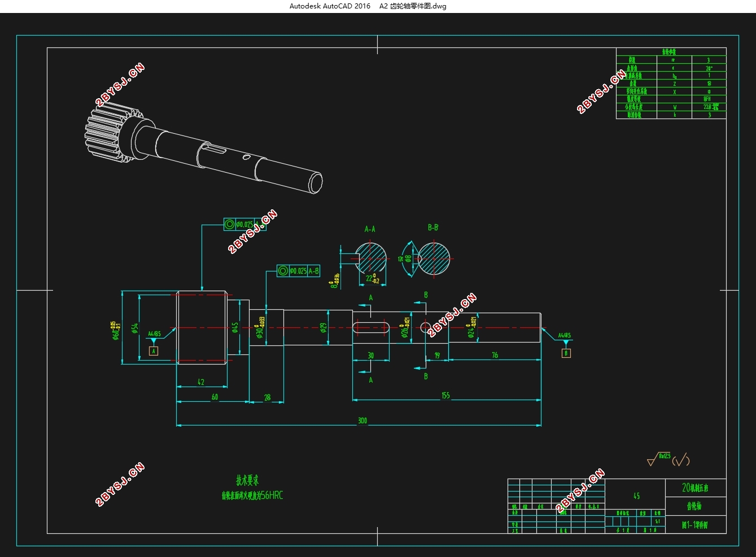The width and height of the screenshot is (756, 557).
Task: Click the B-B hatched hole cross-section
Action: [434, 258]
